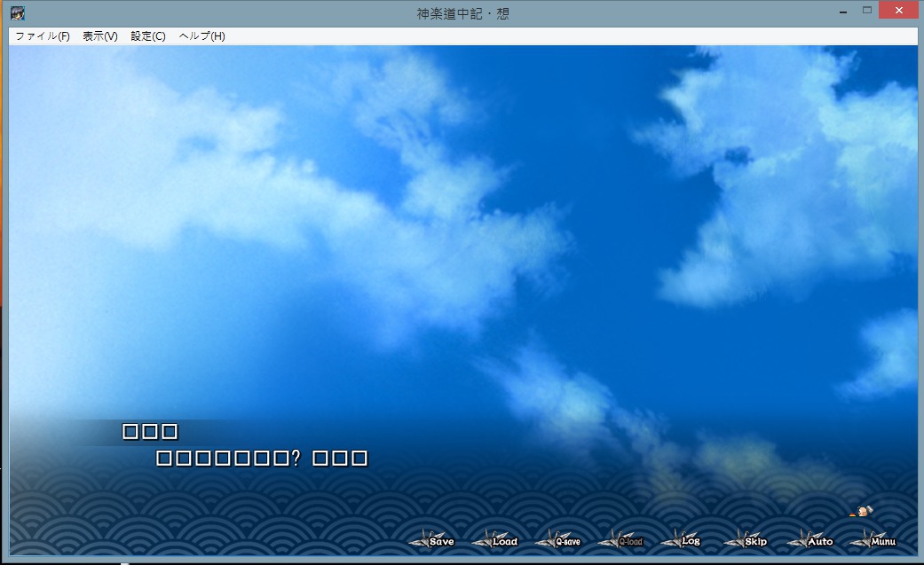This screenshot has width=924, height=565.
Task: Click the Load crane button
Action: (495, 539)
